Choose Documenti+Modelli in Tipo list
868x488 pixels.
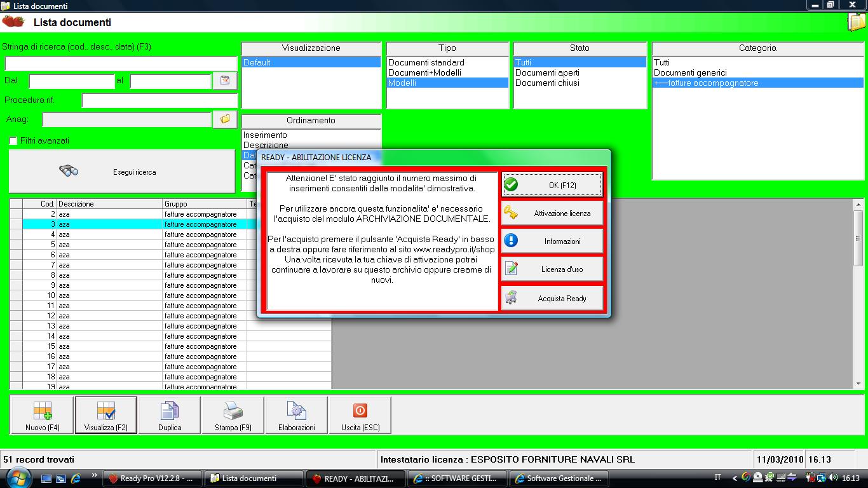(x=448, y=72)
